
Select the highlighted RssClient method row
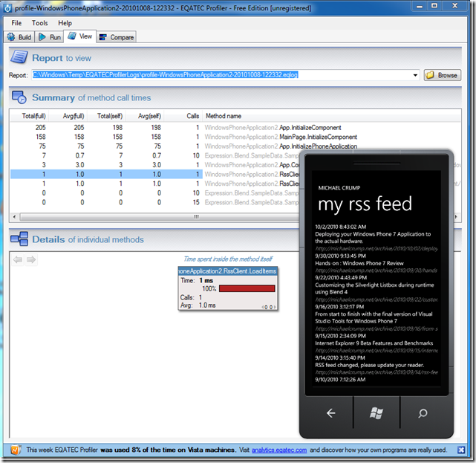click(x=154, y=175)
